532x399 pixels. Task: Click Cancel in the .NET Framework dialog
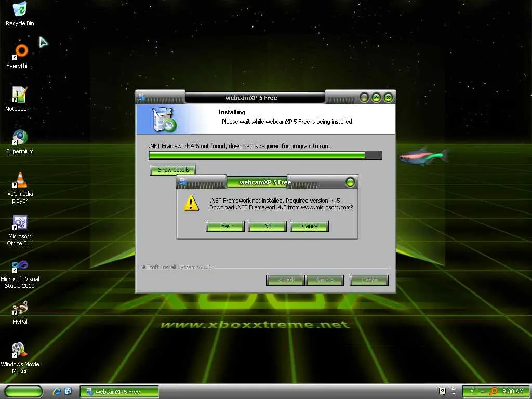click(x=310, y=227)
